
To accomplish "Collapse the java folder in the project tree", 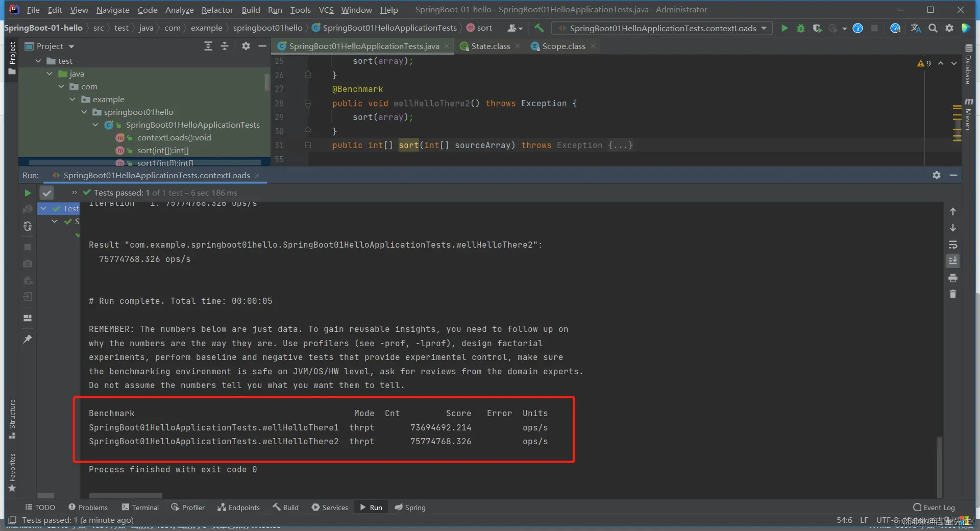I will 50,74.
